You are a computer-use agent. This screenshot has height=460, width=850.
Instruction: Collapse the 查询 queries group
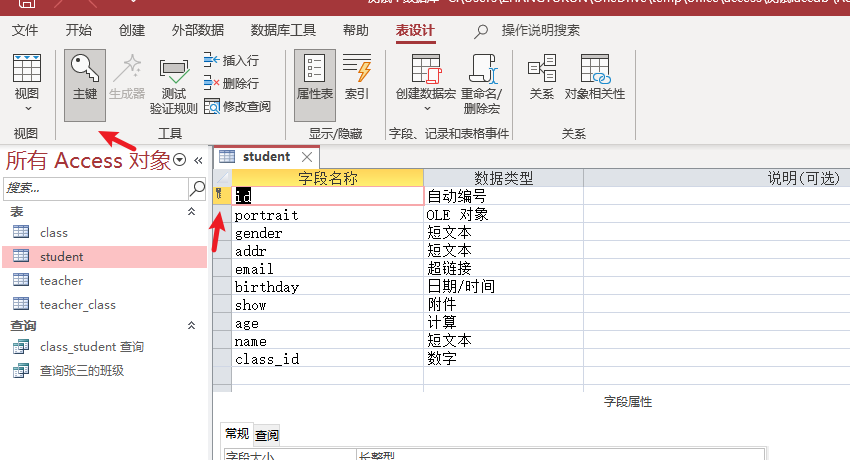tap(191, 326)
